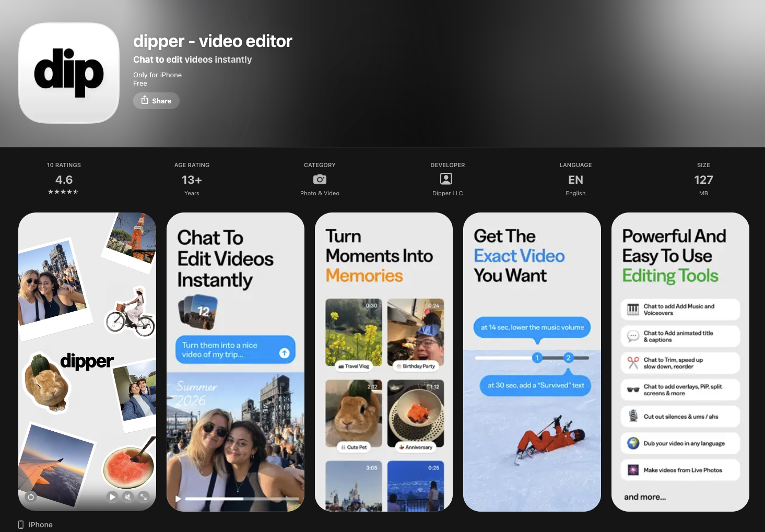Click the Cute Pet rabbit tile

click(354, 416)
